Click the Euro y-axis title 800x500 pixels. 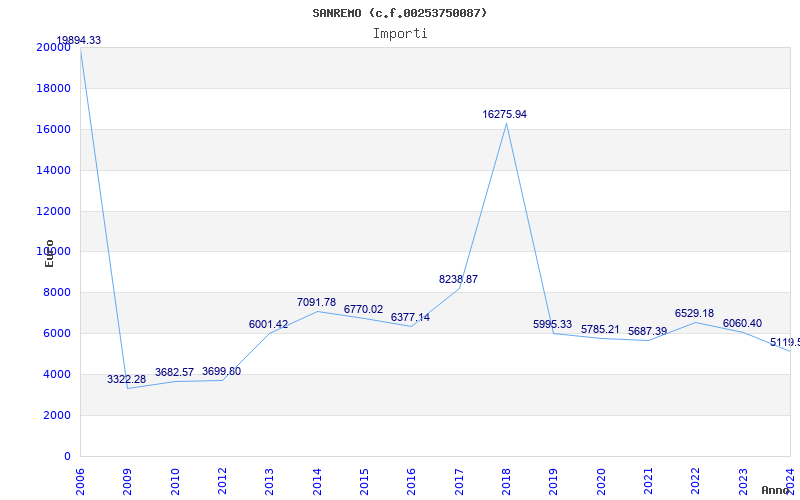click(x=49, y=254)
